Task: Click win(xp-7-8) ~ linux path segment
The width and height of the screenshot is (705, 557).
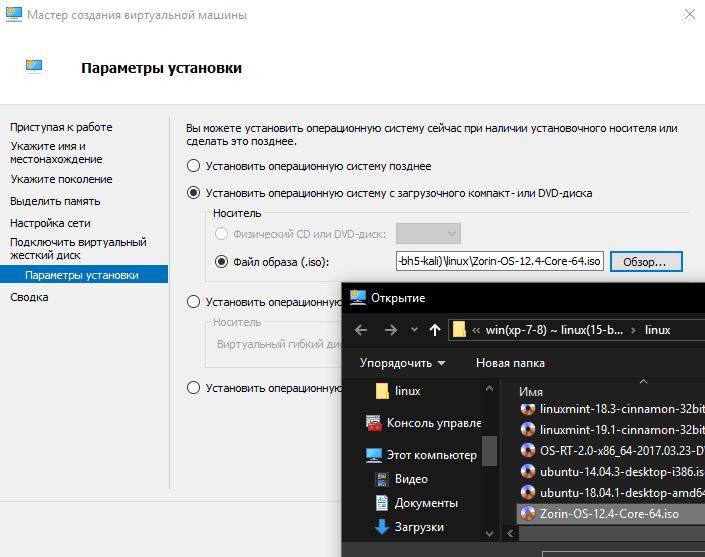Action: 554,330
